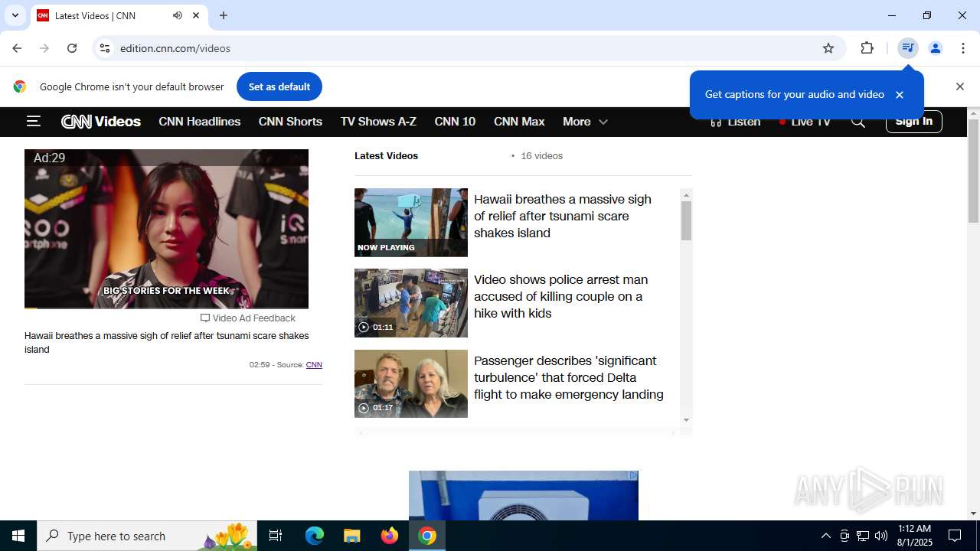Go to the CNN Videos logo home
Screen dimensions: 980x551
coord(101,122)
